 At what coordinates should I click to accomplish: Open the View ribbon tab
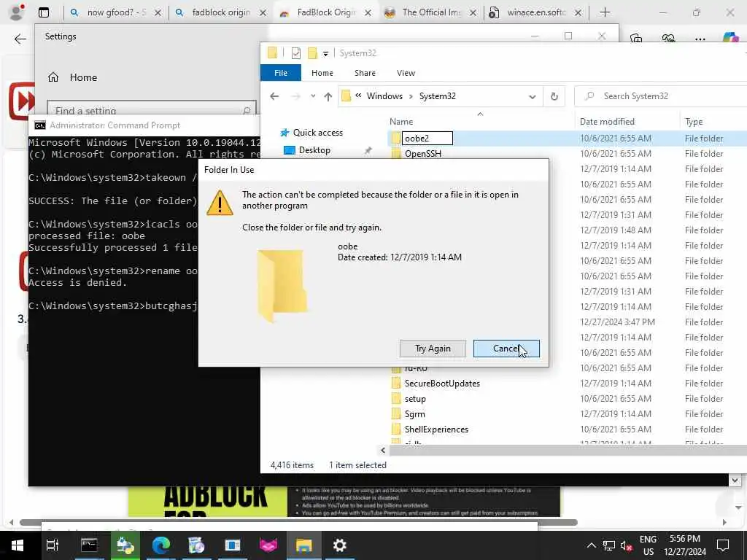click(x=406, y=73)
